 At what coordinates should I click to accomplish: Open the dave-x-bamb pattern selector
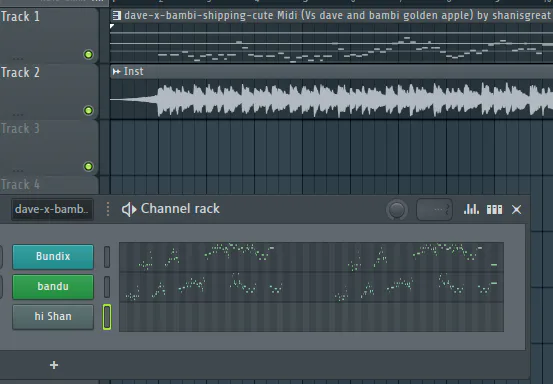[x=52, y=209]
